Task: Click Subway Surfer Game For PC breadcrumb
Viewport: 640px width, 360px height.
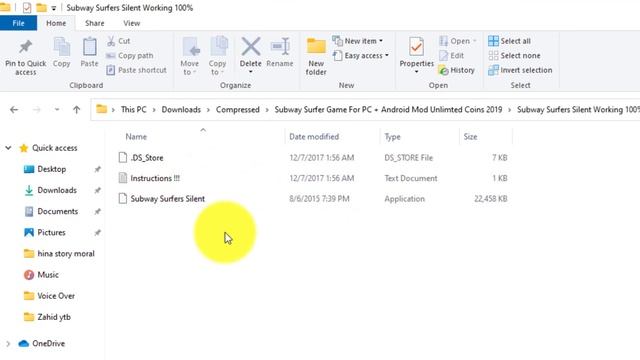Action: click(x=388, y=109)
